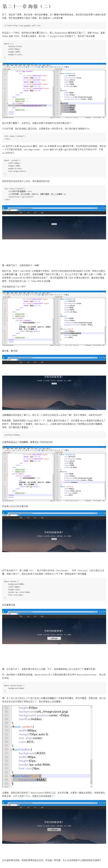108x868 pixels.
Task: Click the small "Let's go" button under 看效果，看效果！
Action: tap(54, 383)
